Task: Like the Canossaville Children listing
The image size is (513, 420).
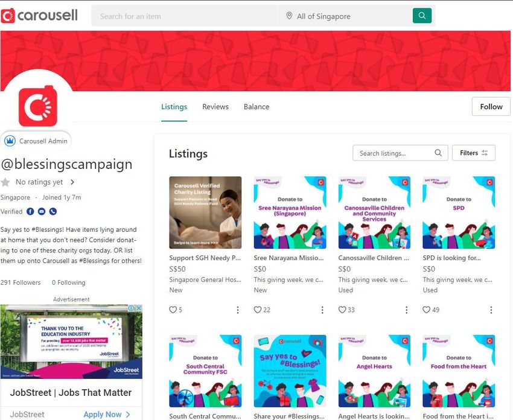Action: point(342,310)
